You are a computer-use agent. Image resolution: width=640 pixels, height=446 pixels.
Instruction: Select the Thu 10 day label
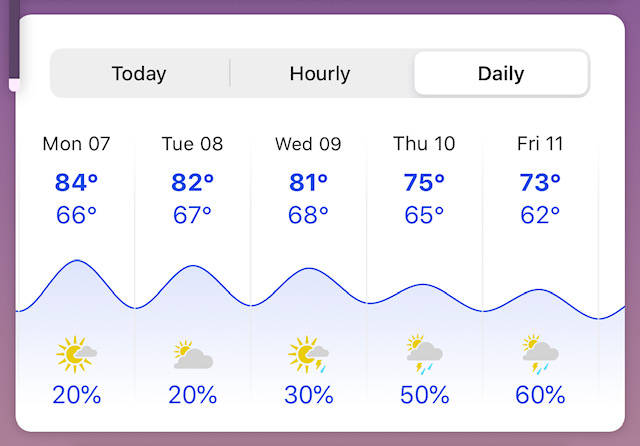coord(424,144)
